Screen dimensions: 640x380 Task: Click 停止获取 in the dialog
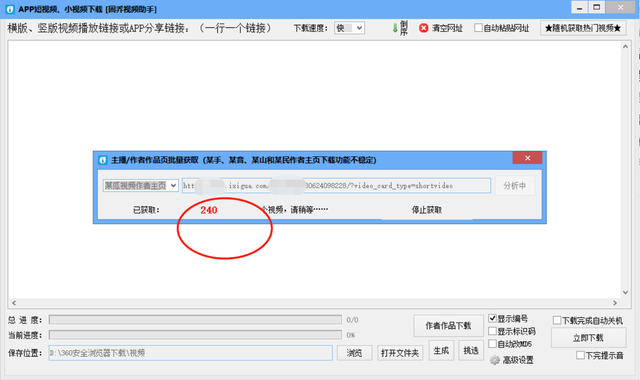(x=427, y=210)
